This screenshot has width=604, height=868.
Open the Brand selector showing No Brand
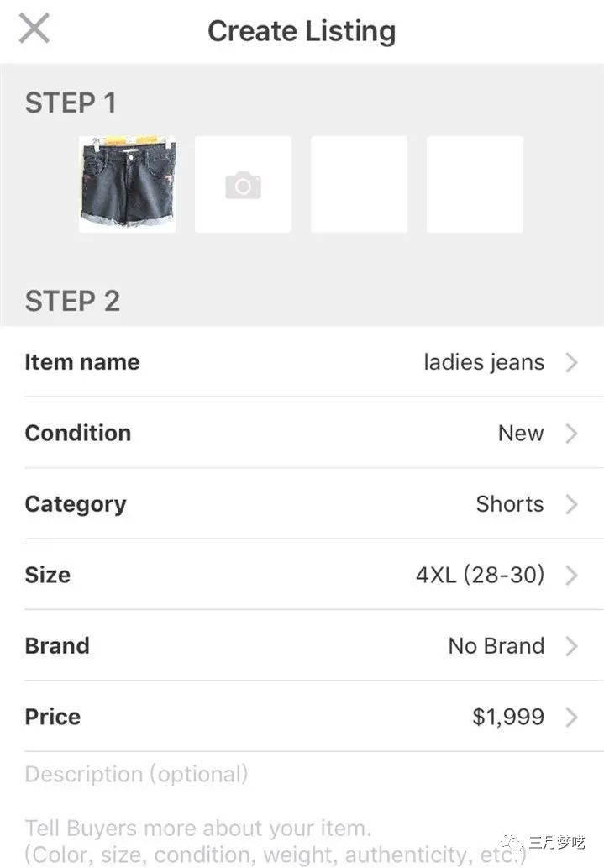point(302,645)
